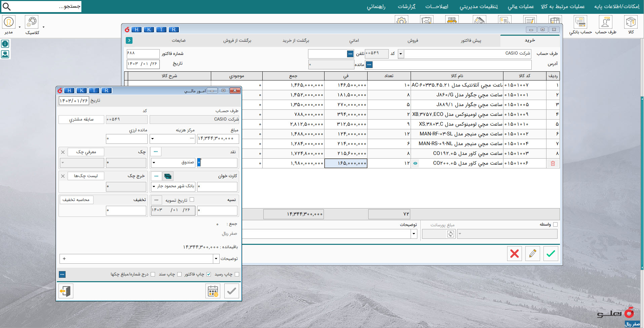Click the محاسبه تخفيف button
The width and height of the screenshot is (644, 328).
coord(76,200)
